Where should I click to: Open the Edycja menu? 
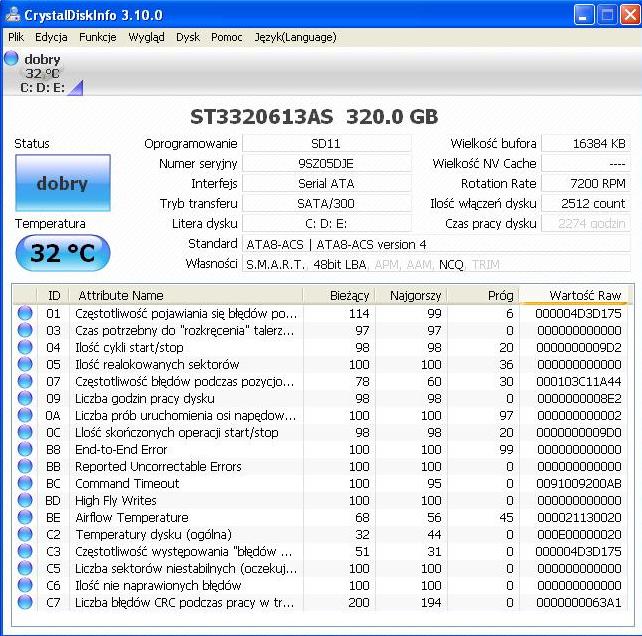51,37
